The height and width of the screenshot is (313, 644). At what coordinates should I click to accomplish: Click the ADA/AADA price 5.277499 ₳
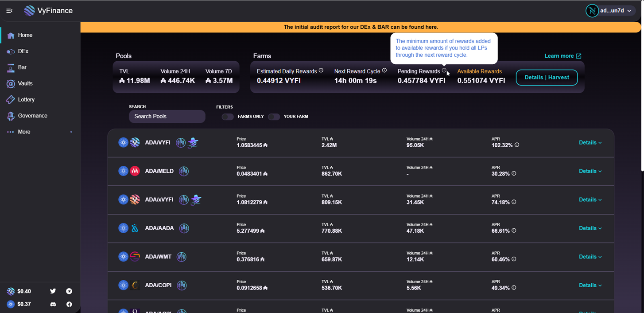(x=251, y=231)
